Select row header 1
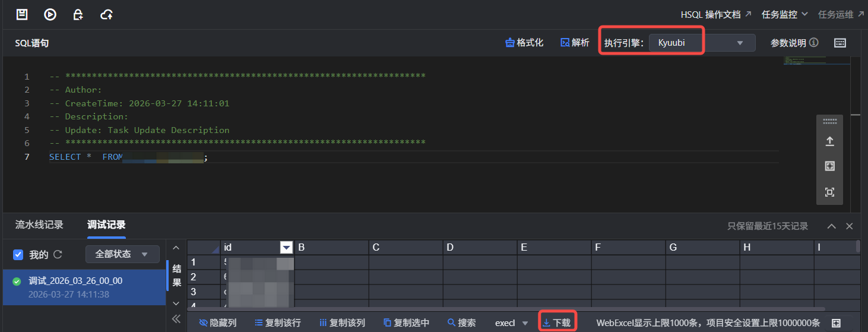This screenshot has height=332, width=868. [204, 262]
